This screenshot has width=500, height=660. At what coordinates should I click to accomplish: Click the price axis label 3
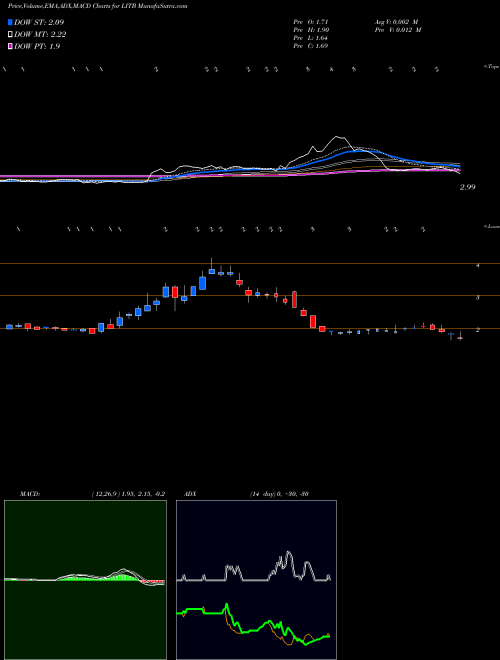(x=477, y=298)
